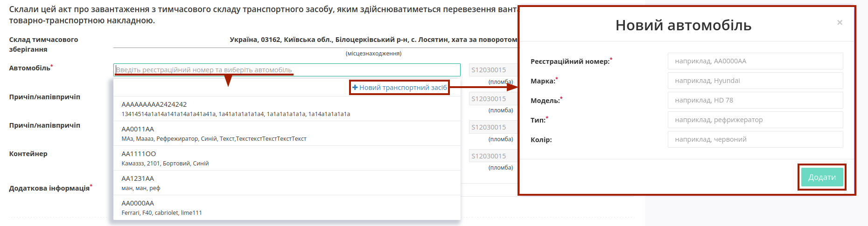Click the Контейнер seal number field
Screen dimensions: 868x226
coord(493,156)
